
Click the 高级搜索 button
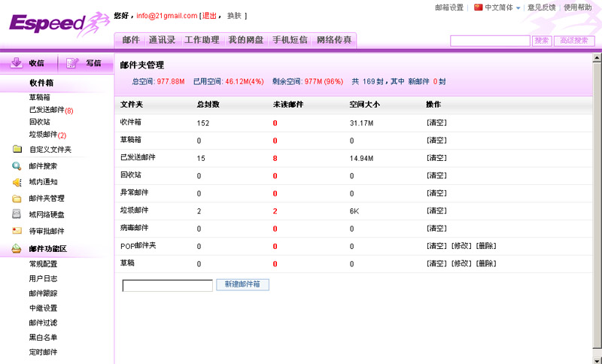(x=574, y=41)
